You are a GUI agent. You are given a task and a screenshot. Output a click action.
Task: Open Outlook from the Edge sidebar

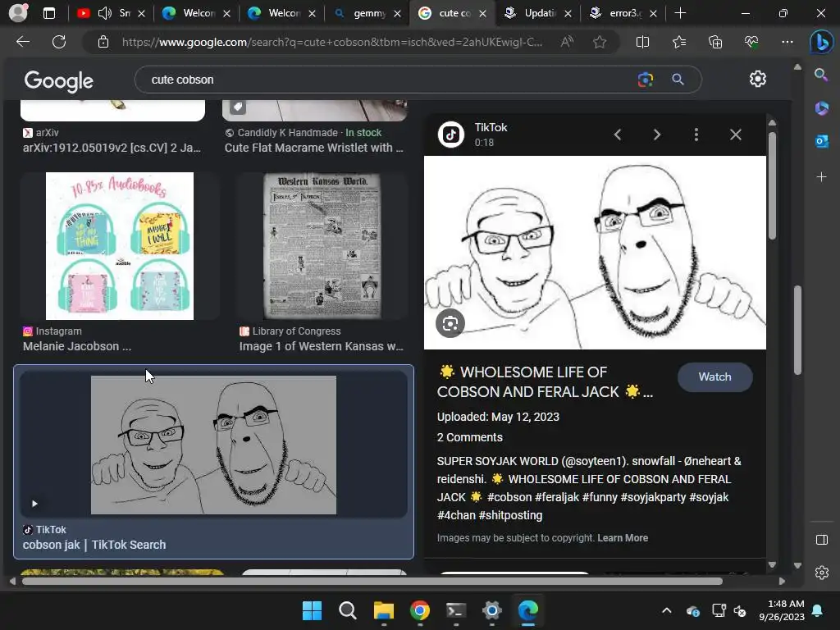(x=821, y=141)
